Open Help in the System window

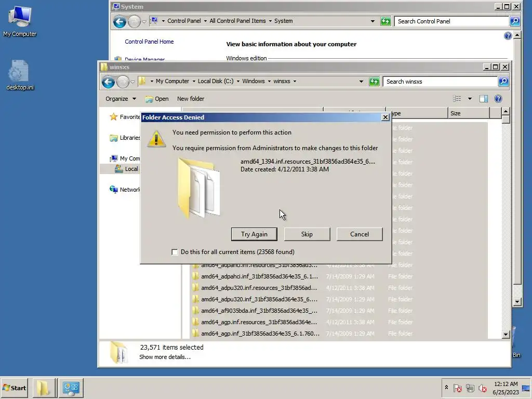(x=508, y=36)
